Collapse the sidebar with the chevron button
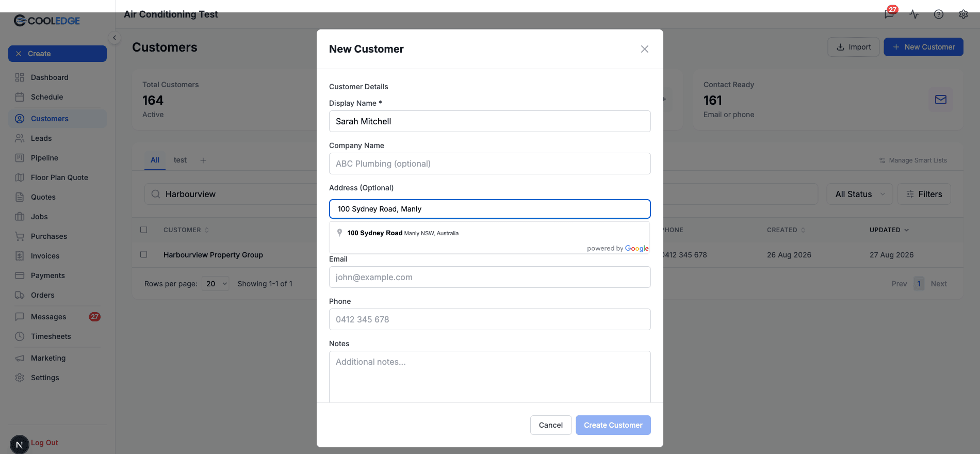Image resolution: width=980 pixels, height=454 pixels. [x=115, y=38]
